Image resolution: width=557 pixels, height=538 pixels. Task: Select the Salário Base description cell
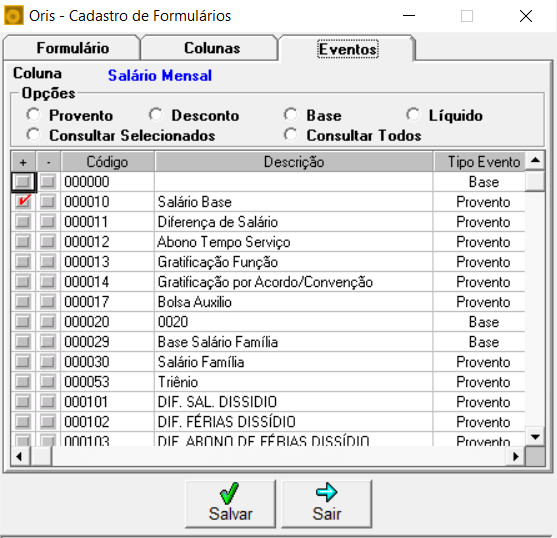(294, 202)
